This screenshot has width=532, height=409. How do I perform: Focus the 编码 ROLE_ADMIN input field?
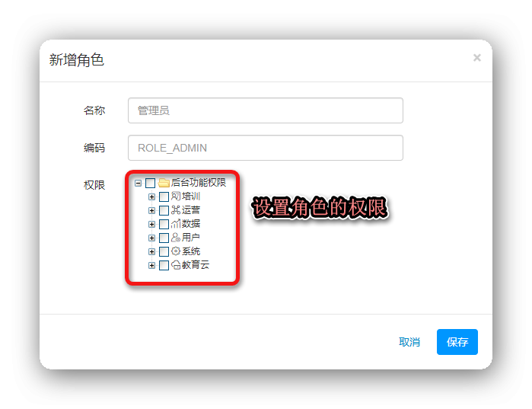point(266,148)
